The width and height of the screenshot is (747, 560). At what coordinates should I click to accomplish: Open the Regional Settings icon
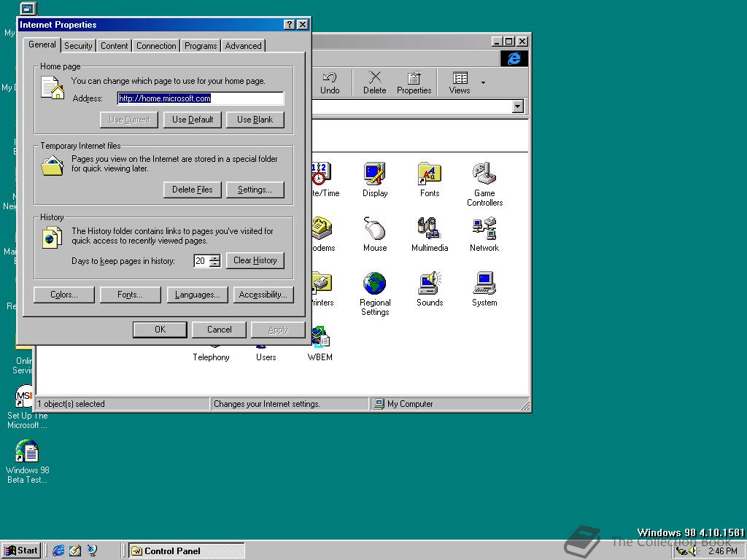coord(375,284)
